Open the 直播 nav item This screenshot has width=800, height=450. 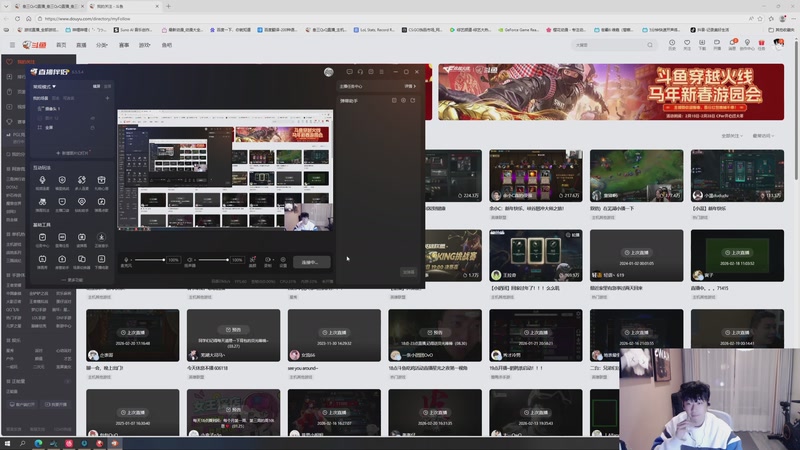pos(81,45)
